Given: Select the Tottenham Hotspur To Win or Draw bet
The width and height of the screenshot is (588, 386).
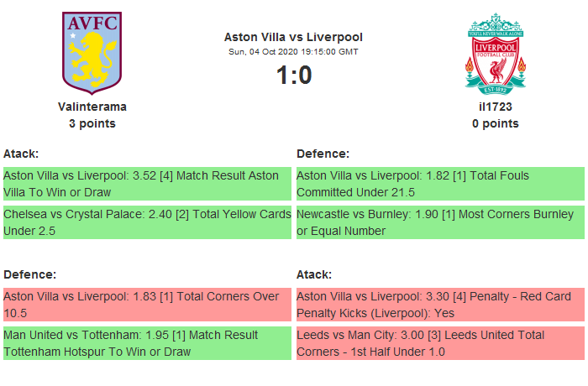Looking at the screenshot, I should pyautogui.click(x=147, y=343).
